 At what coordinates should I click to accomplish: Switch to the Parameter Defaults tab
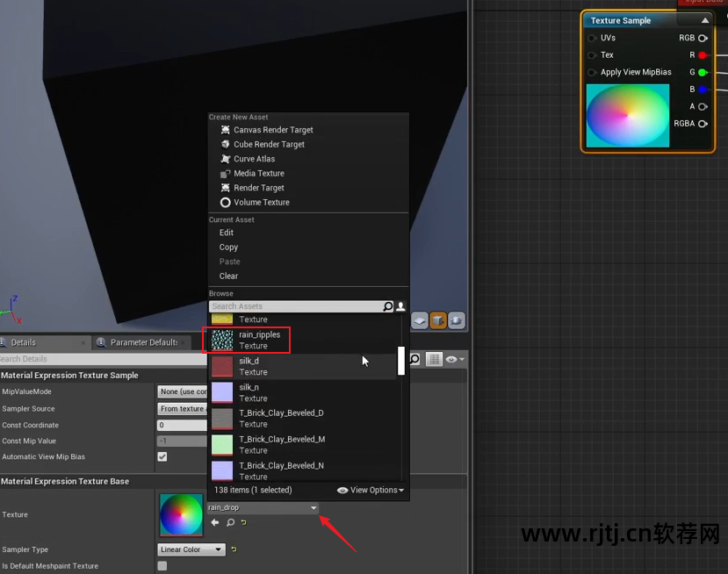click(x=141, y=342)
